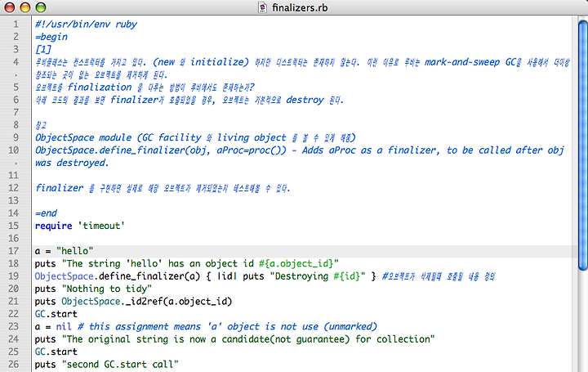The image size is (588, 372).
Task: Click the '[1]' comment line
Action: (x=43, y=50)
